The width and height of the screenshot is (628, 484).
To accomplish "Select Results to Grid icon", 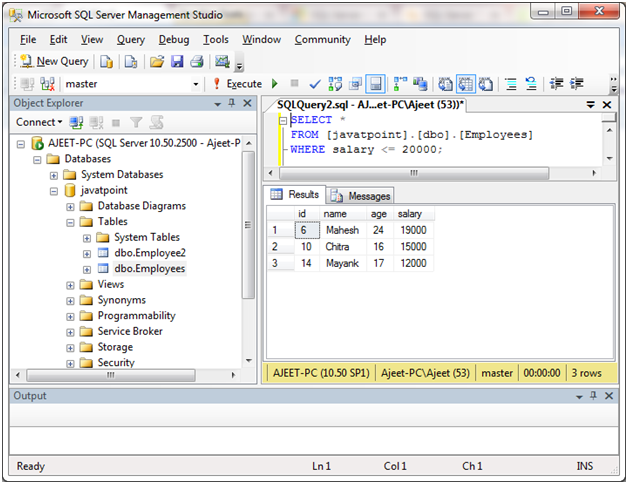I will [x=466, y=84].
